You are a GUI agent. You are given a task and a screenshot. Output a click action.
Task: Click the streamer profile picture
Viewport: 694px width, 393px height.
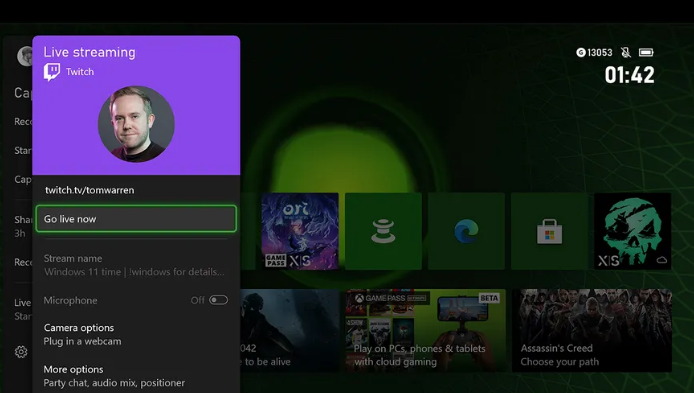point(136,124)
